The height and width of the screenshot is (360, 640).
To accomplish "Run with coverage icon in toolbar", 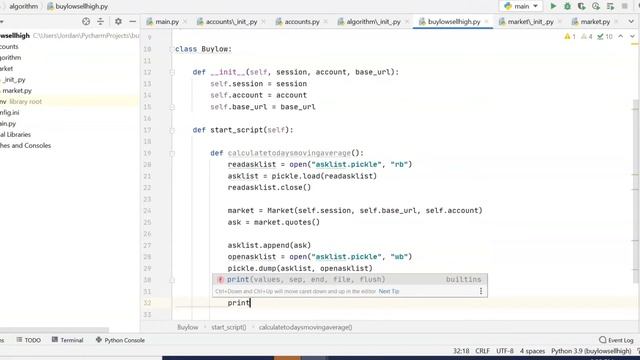I will pyautogui.click(x=582, y=6).
